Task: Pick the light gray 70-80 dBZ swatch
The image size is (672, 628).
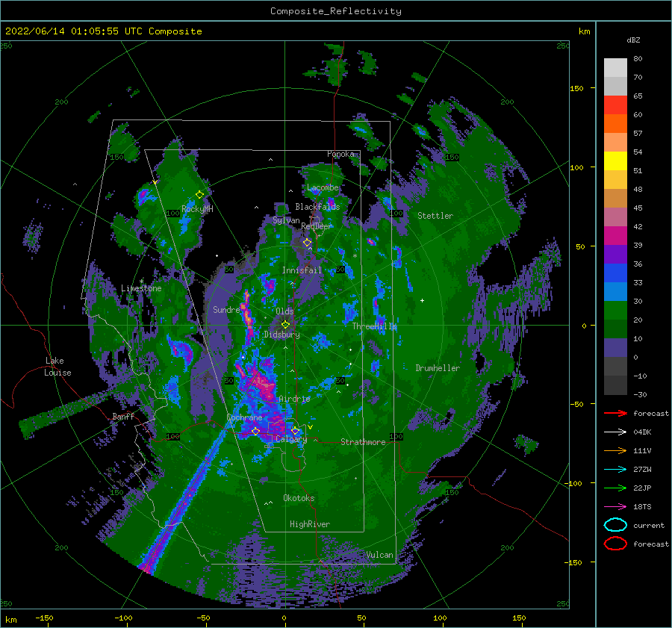Action: coord(615,68)
